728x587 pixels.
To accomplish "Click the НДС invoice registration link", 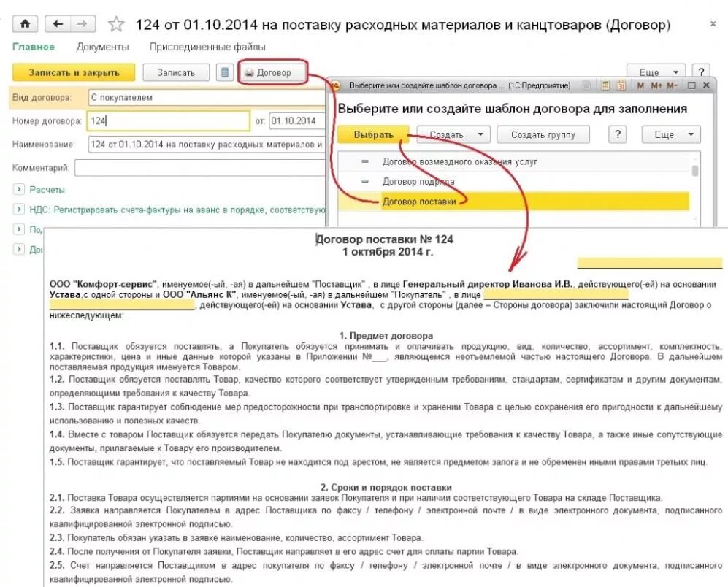I will tap(177, 210).
